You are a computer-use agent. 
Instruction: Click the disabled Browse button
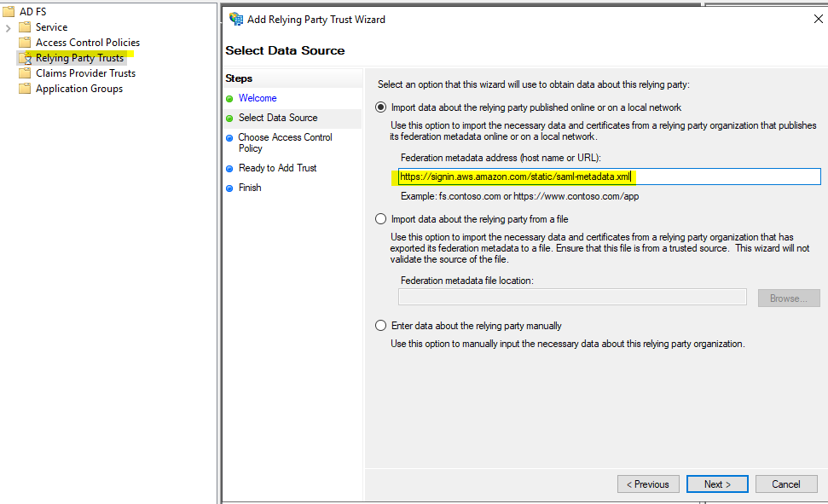click(789, 298)
